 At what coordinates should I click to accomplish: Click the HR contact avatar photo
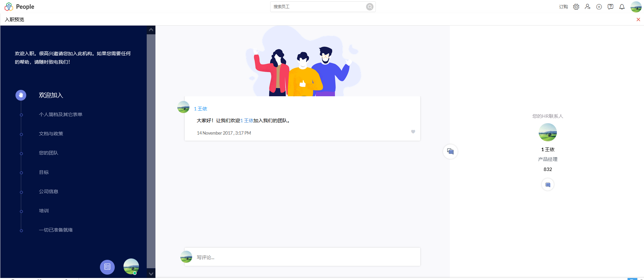(548, 132)
